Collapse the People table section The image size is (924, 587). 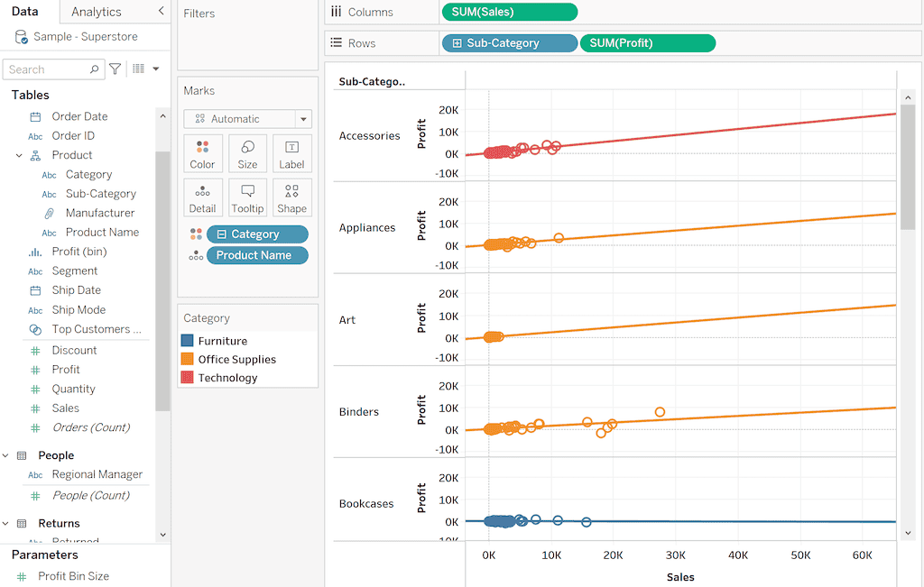point(5,455)
